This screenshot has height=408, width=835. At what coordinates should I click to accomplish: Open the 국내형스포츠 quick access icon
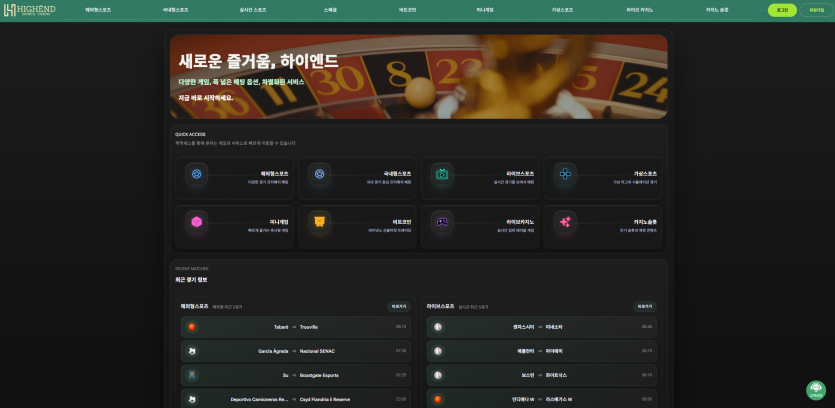tap(320, 174)
